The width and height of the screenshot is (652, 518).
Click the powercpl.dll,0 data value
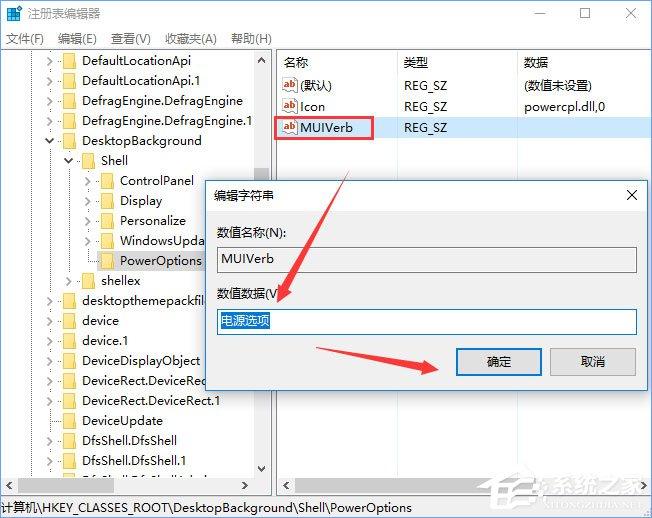pyautogui.click(x=564, y=107)
